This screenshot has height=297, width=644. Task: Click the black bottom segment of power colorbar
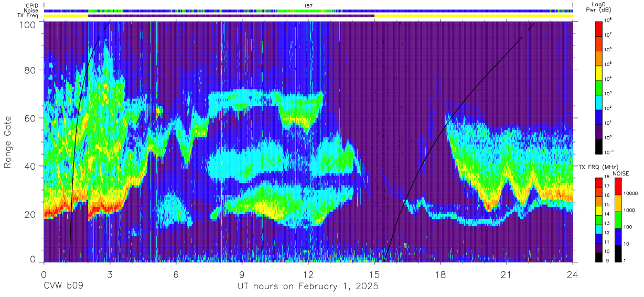(x=599, y=148)
